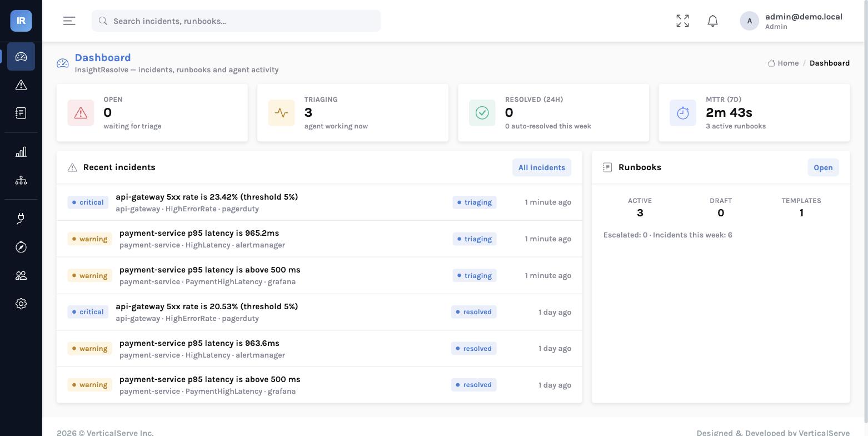Open the topology network sidebar icon
Image resolution: width=868 pixels, height=436 pixels.
(x=21, y=180)
